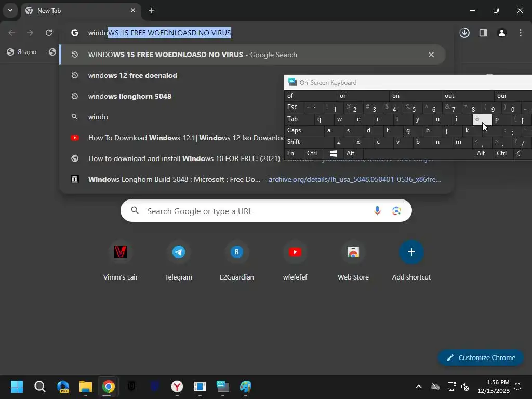Close the New Tab tab
This screenshot has width=532, height=399.
(x=133, y=10)
